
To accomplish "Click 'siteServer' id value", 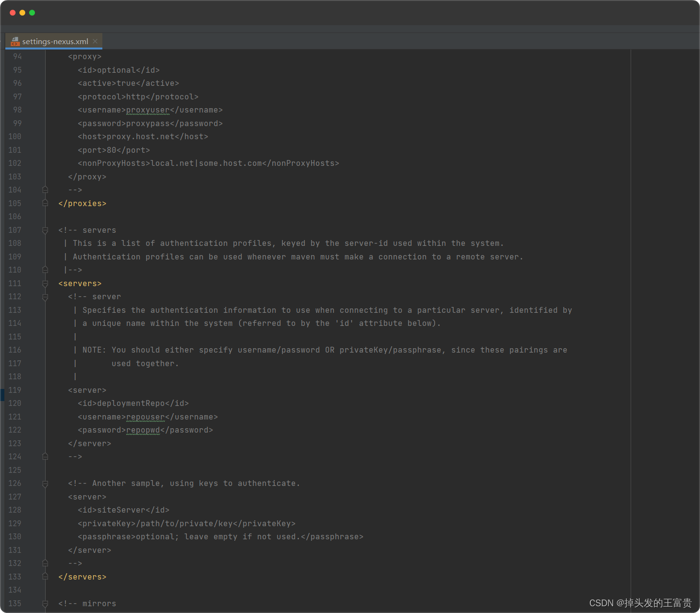I will 121,510.
